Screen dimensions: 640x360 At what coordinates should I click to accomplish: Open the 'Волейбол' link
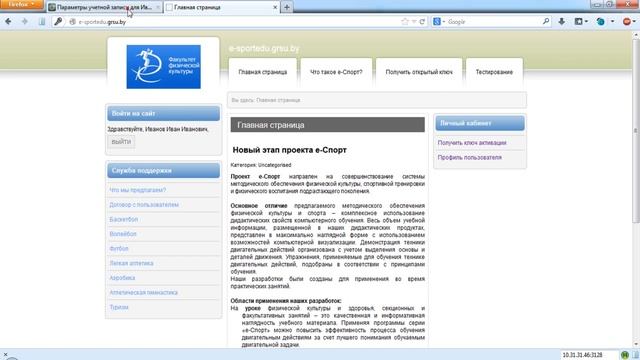point(123,234)
